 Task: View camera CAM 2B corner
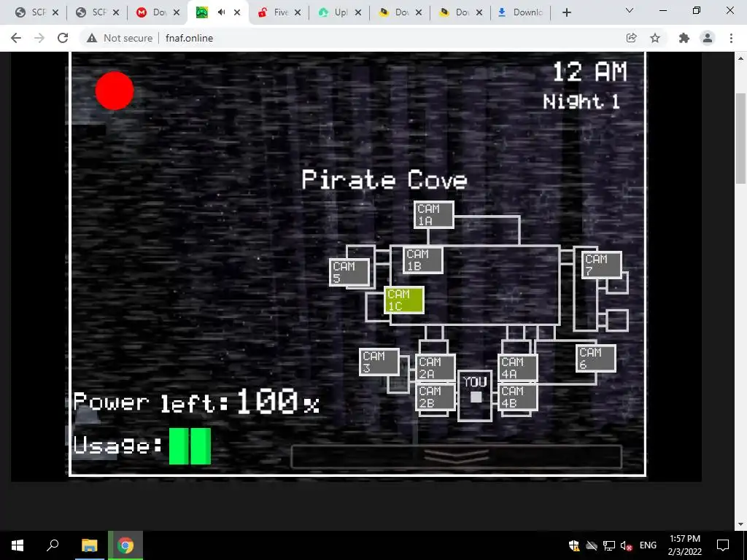point(436,397)
